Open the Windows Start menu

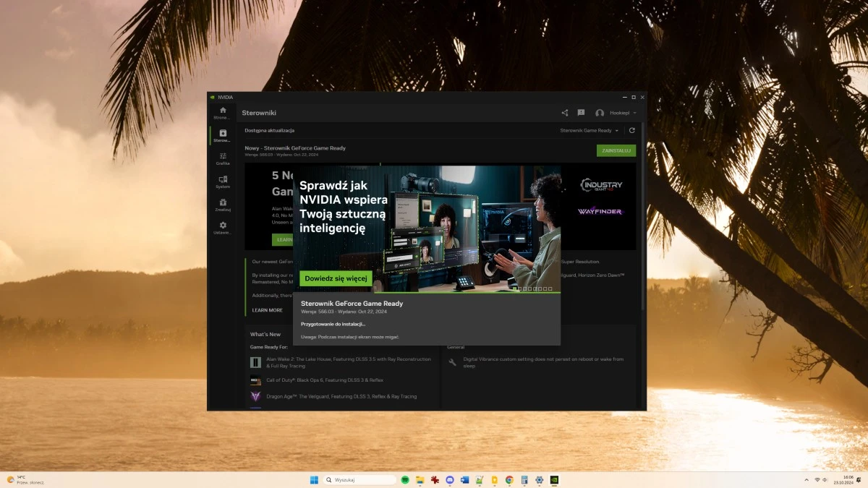pos(313,479)
